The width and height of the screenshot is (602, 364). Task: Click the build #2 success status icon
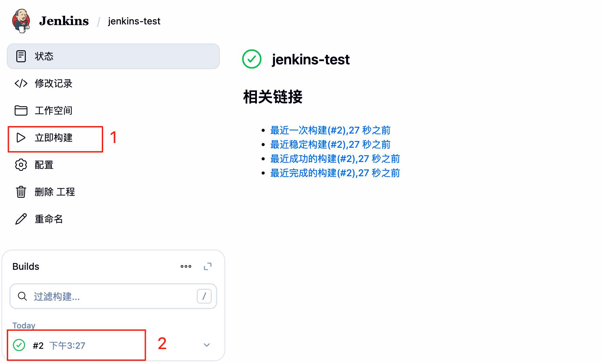(x=19, y=345)
